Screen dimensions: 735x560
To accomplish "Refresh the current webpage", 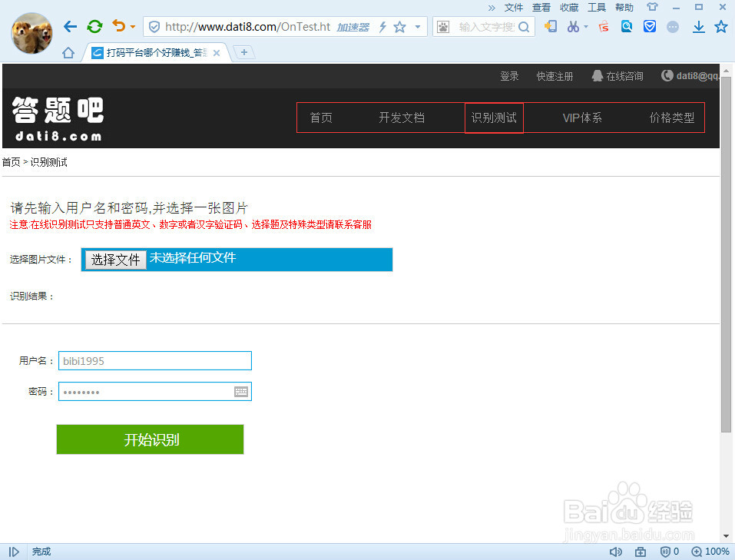I will 94,25.
